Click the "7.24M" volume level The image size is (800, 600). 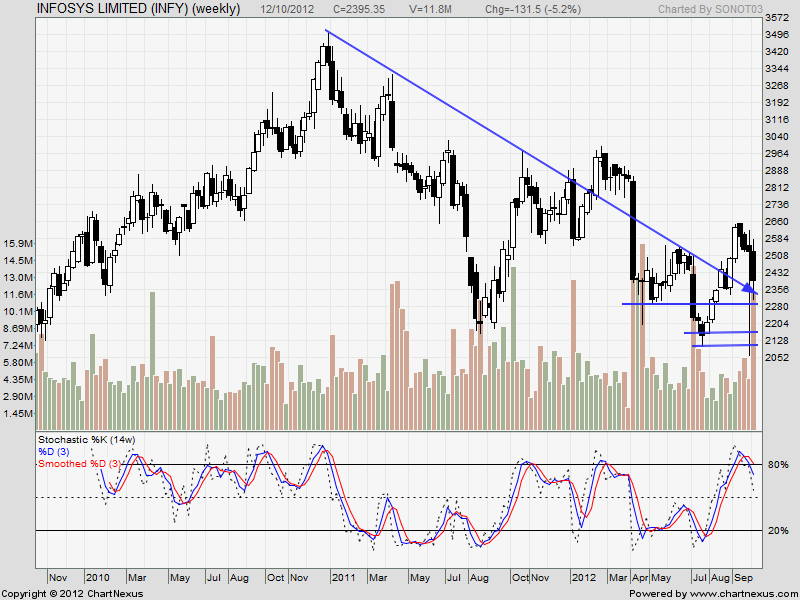(x=20, y=345)
